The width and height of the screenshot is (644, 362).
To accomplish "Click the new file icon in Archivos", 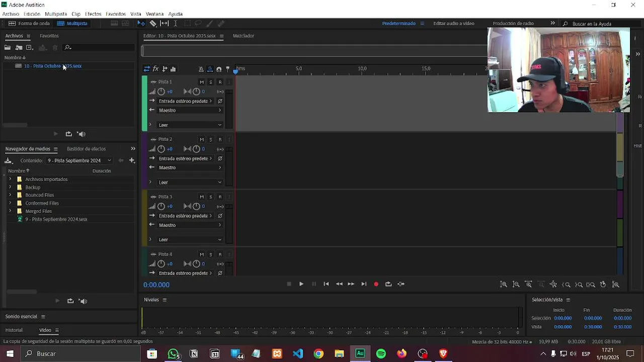I will [30, 47].
